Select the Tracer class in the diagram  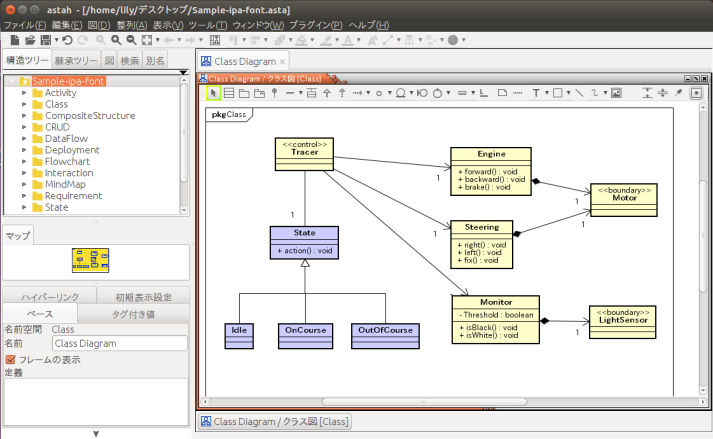(x=304, y=152)
